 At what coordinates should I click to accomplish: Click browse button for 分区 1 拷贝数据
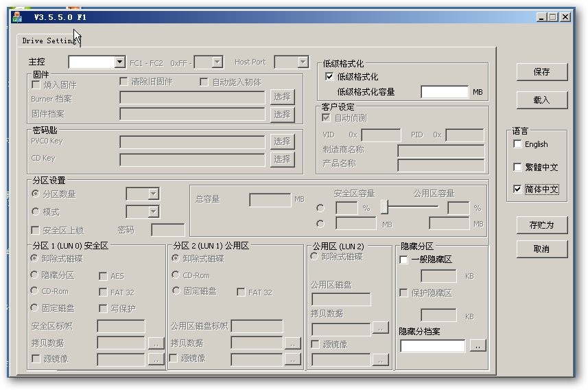click(156, 342)
